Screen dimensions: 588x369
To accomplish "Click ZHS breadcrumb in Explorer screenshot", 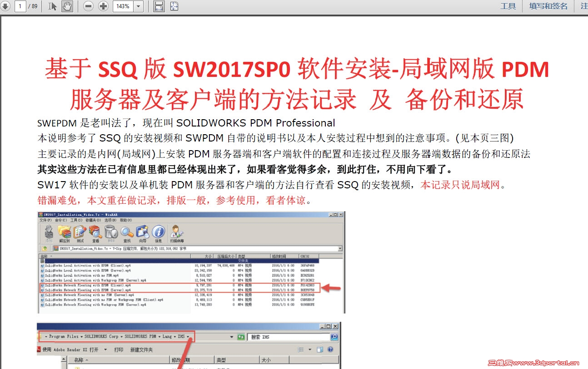I will pos(181,336).
